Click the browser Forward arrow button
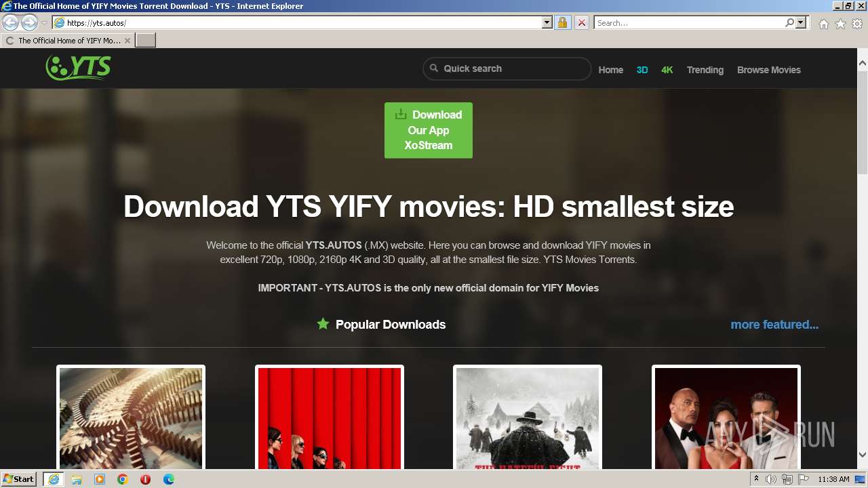This screenshot has width=868, height=488. (29, 23)
